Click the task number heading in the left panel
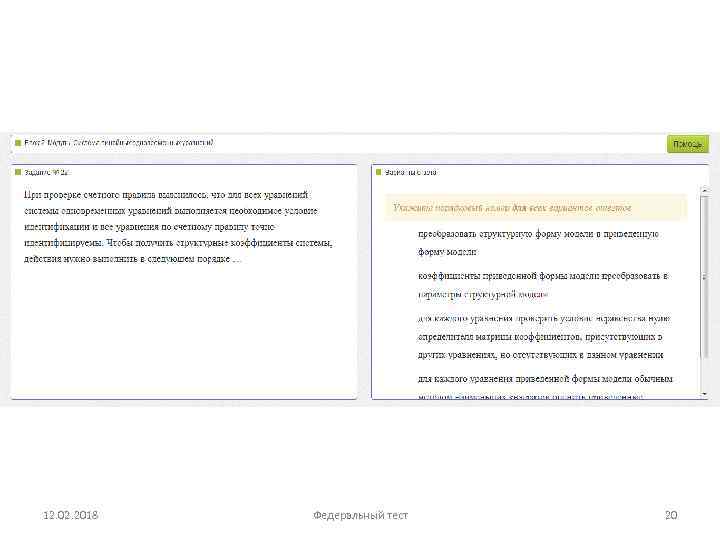The image size is (720, 540). coord(47,172)
